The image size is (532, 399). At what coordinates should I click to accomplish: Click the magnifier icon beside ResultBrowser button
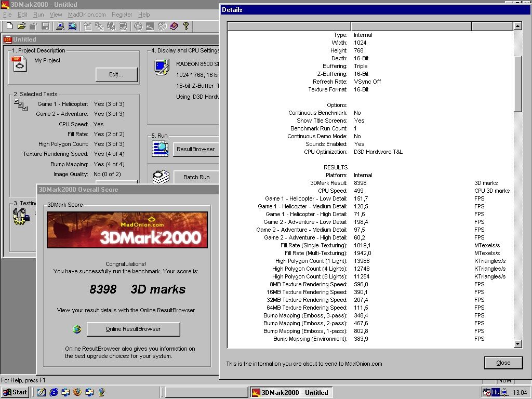pyautogui.click(x=160, y=149)
